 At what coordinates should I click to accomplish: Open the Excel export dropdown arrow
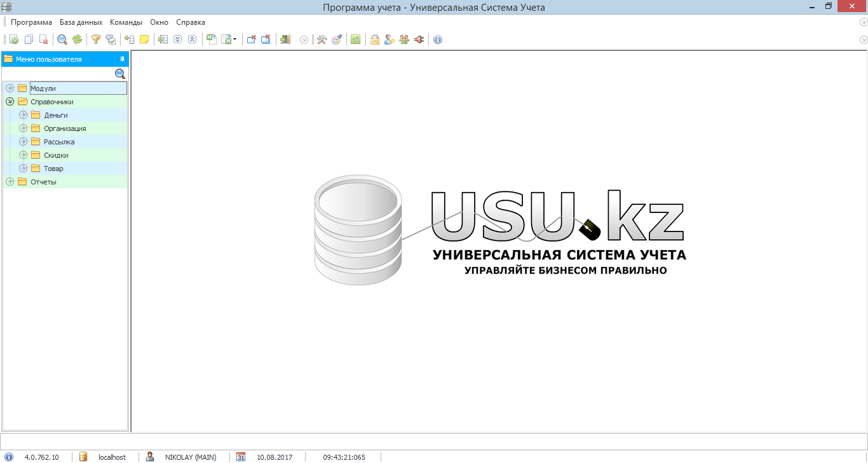point(234,39)
